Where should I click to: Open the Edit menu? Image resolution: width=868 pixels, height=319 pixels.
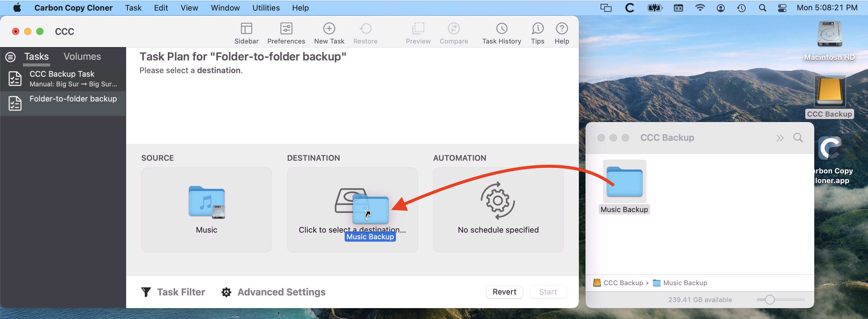(161, 8)
